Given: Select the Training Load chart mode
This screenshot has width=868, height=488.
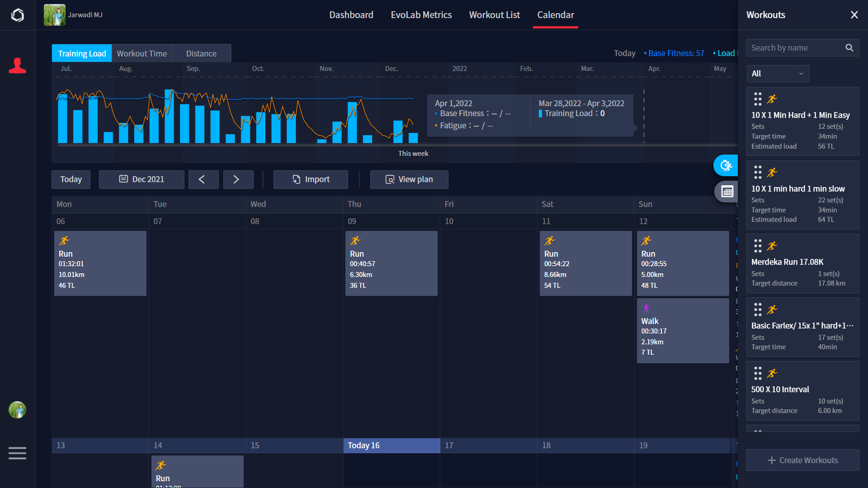Looking at the screenshot, I should click(82, 53).
